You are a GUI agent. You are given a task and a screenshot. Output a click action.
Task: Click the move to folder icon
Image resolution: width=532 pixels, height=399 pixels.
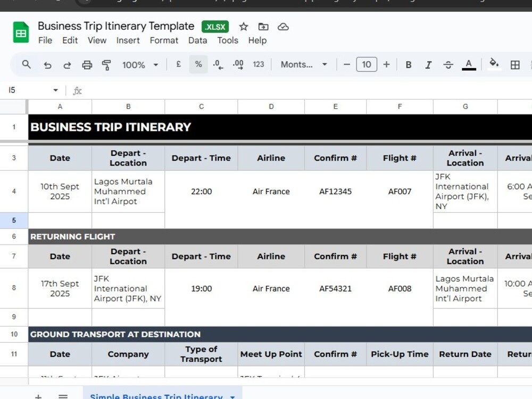[x=263, y=27]
